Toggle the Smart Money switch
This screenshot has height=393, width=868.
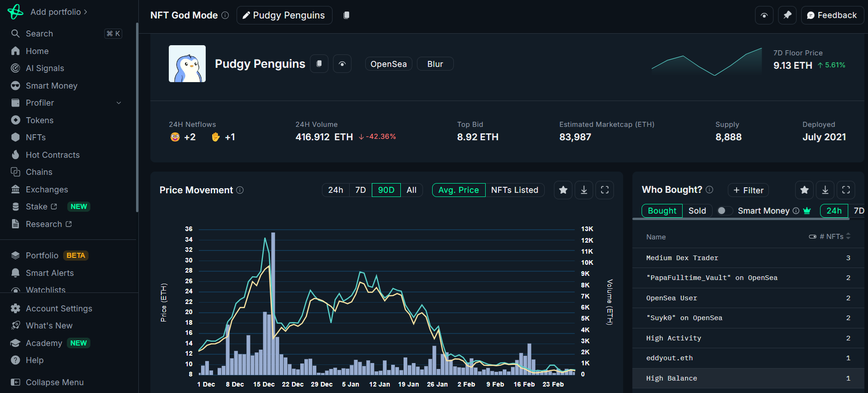click(x=725, y=211)
